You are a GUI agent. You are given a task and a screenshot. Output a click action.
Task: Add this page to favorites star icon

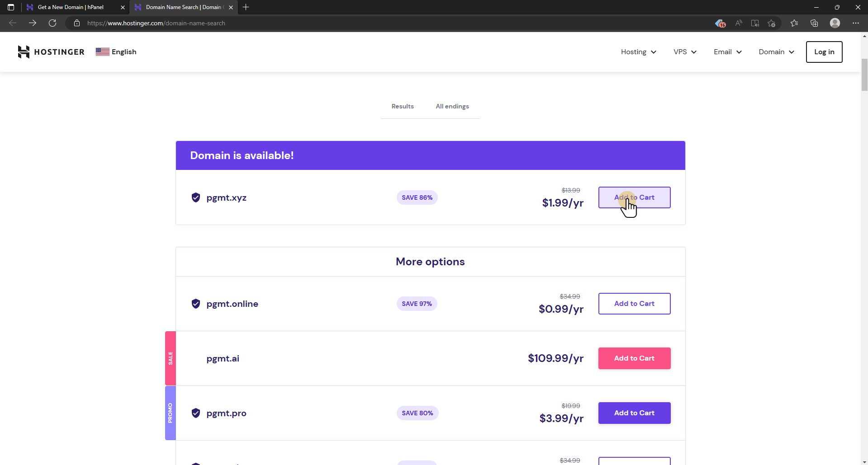[x=772, y=23]
